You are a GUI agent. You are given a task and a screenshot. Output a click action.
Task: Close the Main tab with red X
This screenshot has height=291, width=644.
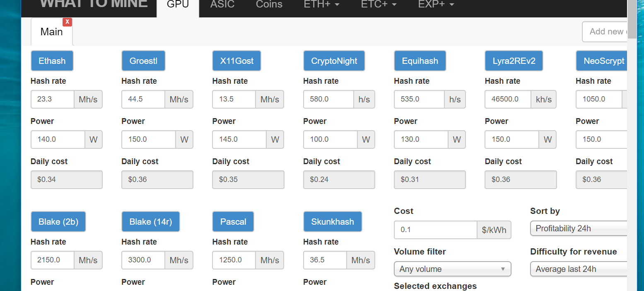click(67, 22)
